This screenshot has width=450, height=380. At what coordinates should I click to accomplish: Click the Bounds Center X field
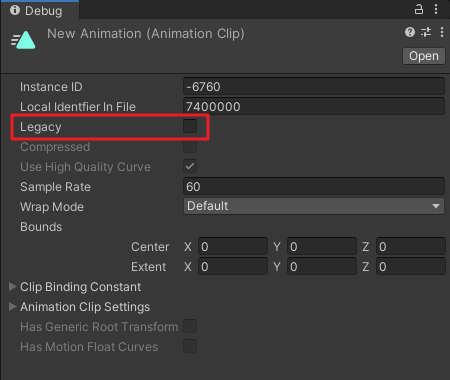tap(233, 247)
